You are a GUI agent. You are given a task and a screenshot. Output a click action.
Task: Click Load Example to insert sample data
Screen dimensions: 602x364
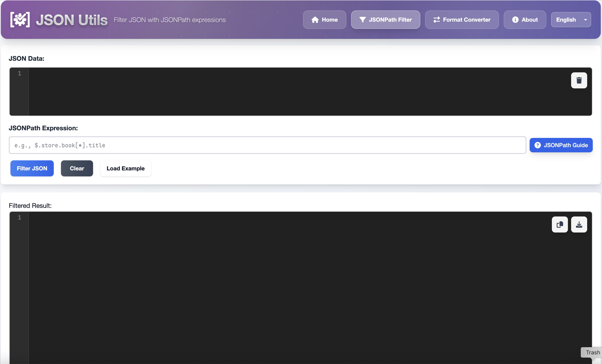click(x=125, y=168)
